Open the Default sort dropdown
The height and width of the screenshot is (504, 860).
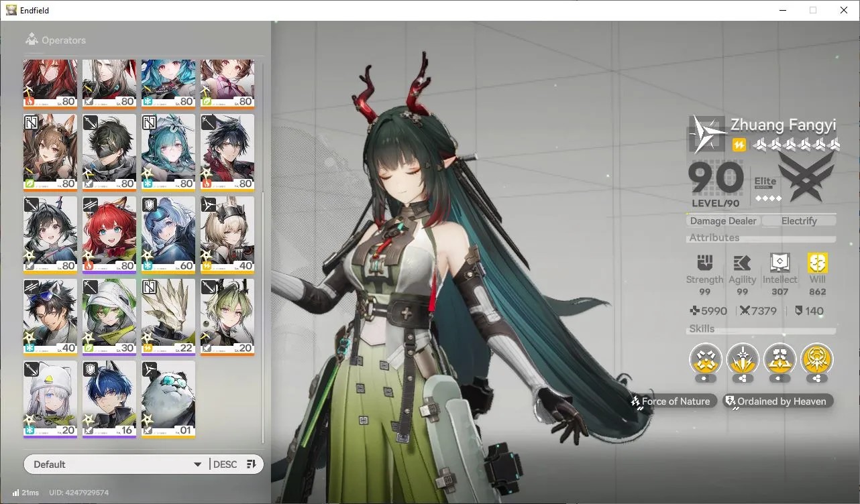click(116, 464)
